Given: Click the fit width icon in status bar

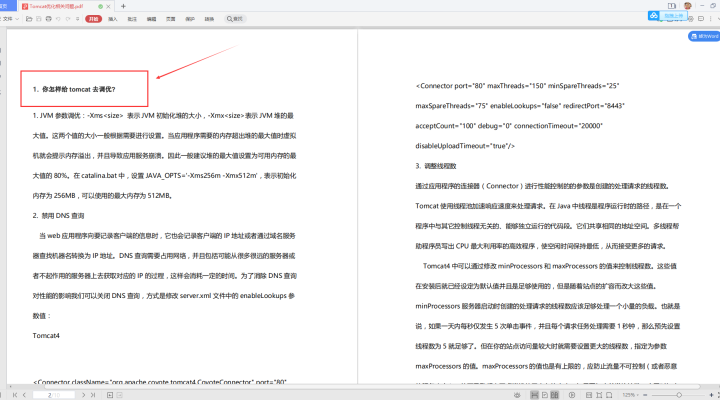Looking at the screenshot, I should [589, 395].
